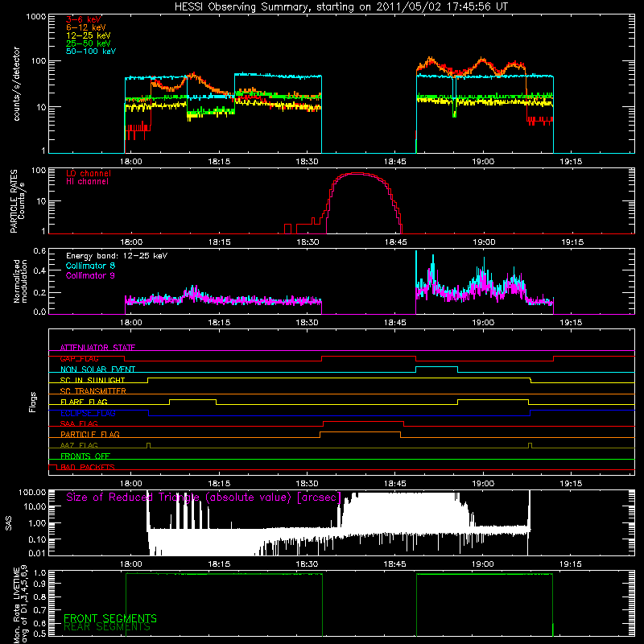Click the HI channel legend entry
The height and width of the screenshot is (644, 644).
(x=87, y=182)
